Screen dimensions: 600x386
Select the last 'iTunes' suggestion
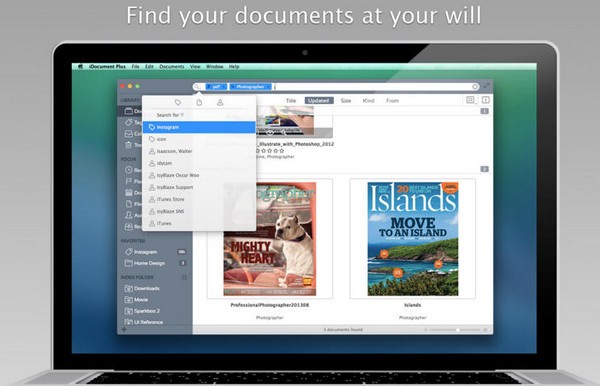[x=199, y=223]
